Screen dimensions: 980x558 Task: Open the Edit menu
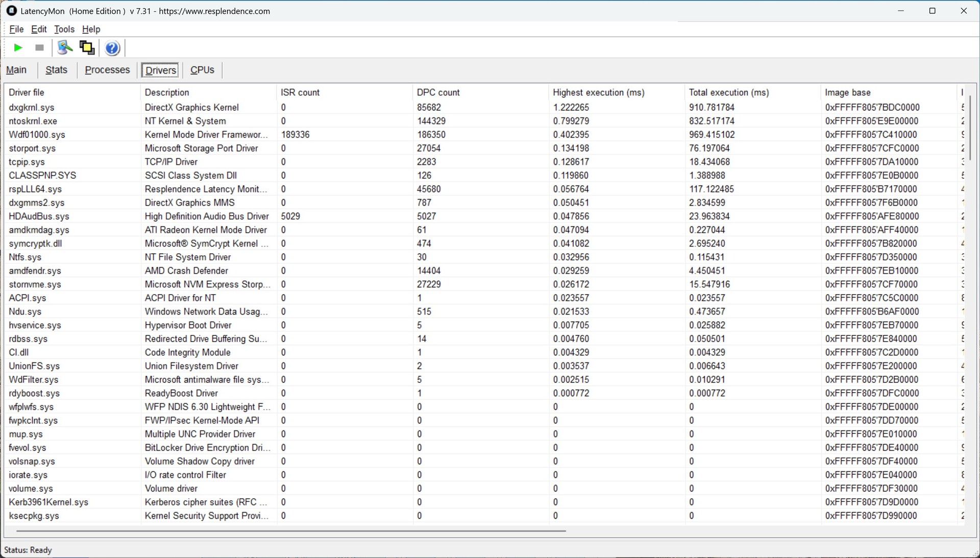tap(39, 29)
